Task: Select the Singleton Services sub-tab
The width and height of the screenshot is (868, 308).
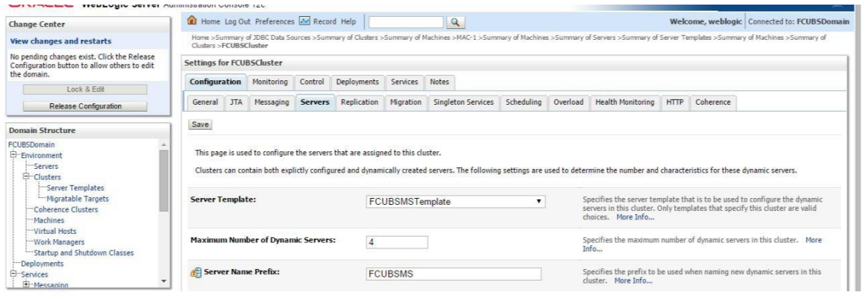Action: [x=464, y=102]
